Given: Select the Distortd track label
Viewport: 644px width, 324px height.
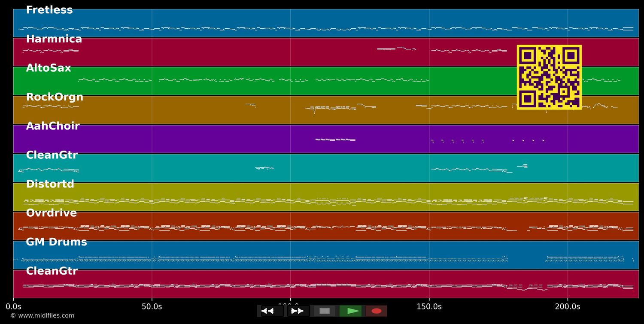Looking at the screenshot, I should [x=50, y=184].
